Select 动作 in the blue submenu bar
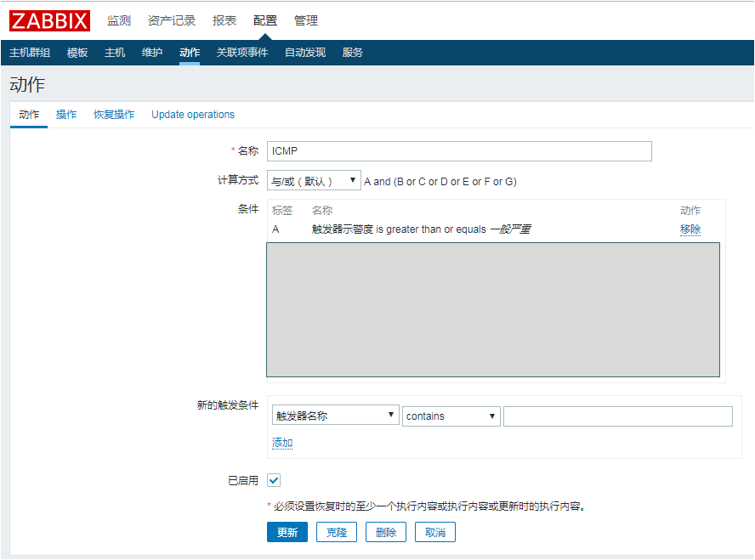The width and height of the screenshot is (755, 560). (x=190, y=53)
